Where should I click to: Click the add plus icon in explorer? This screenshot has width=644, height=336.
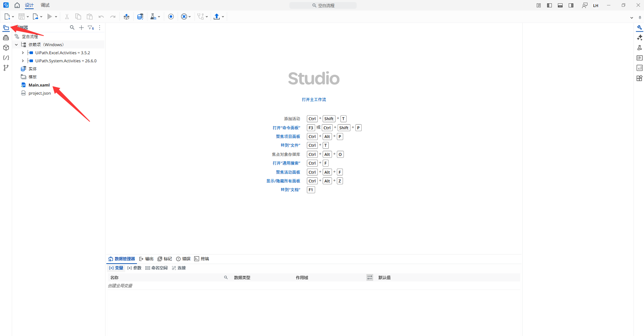81,28
